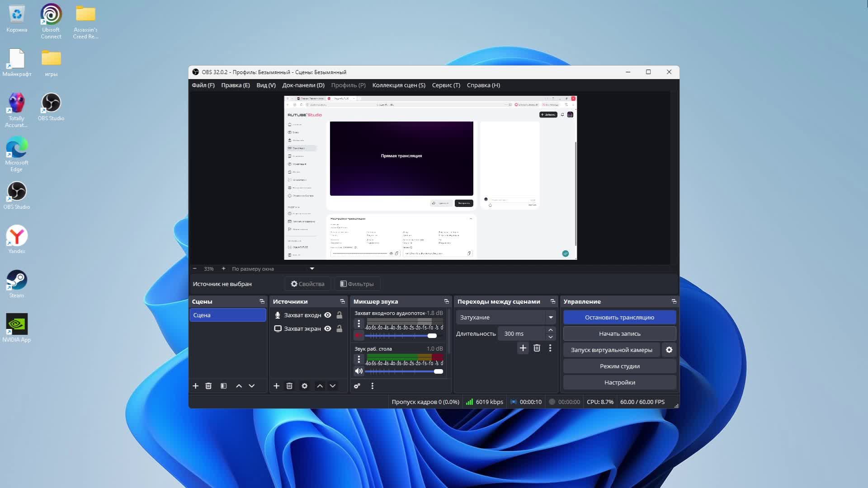The image size is (868, 488).
Task: Add a new scene transition plus icon
Action: coord(523,348)
